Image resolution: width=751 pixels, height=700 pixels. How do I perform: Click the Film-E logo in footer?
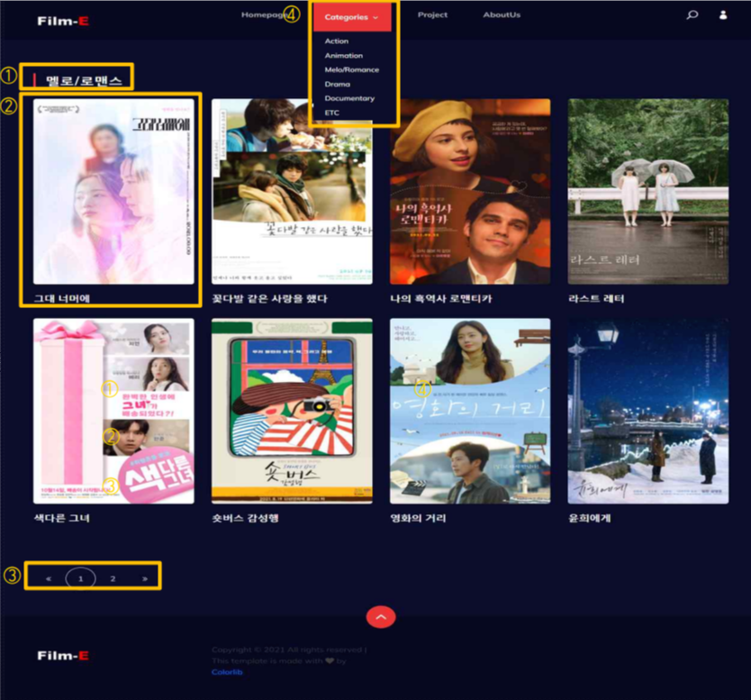point(63,656)
